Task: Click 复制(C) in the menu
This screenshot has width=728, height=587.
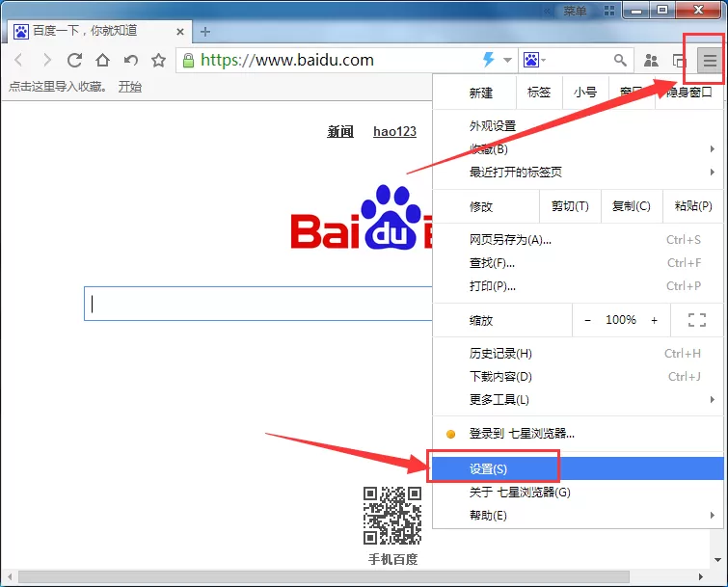Action: (x=632, y=206)
